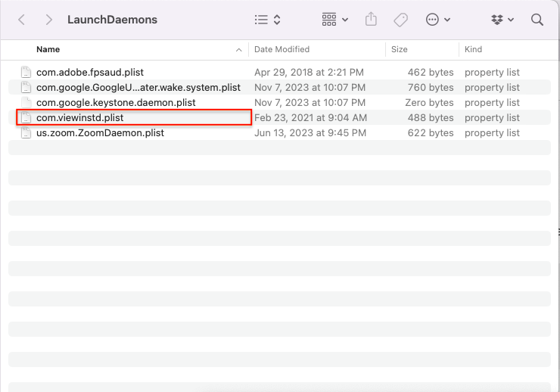The width and height of the screenshot is (560, 392).
Task: Click the com.google.keystone.daemon.plist document icon
Action: coord(26,102)
